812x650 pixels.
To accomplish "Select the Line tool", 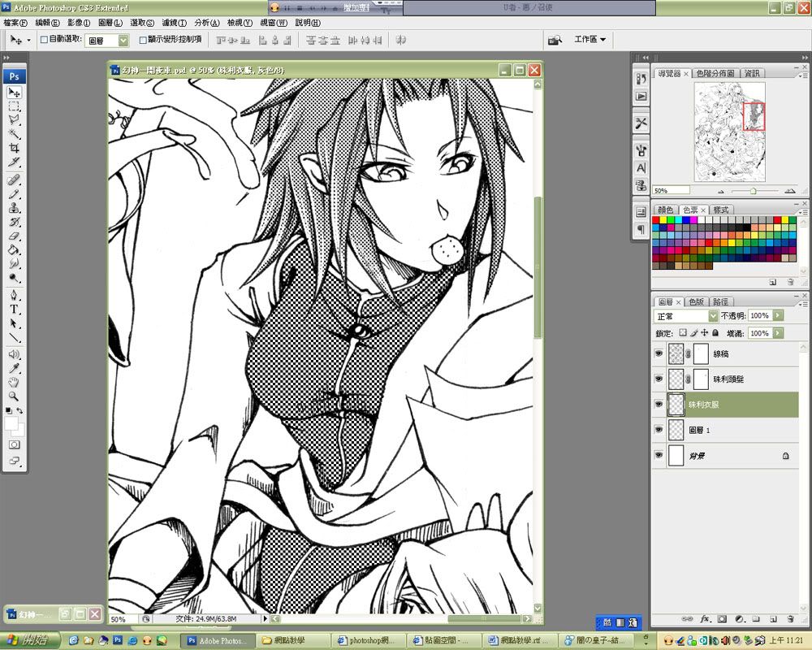I will [x=14, y=337].
